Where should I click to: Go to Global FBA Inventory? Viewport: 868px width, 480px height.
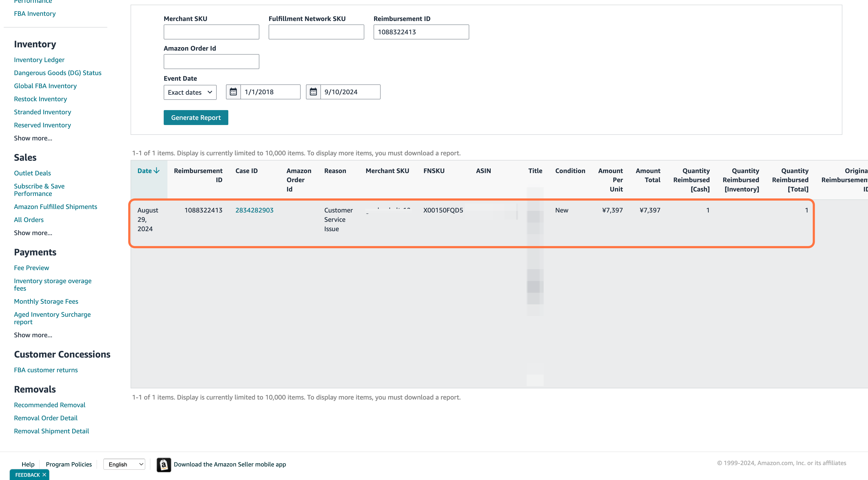point(45,86)
